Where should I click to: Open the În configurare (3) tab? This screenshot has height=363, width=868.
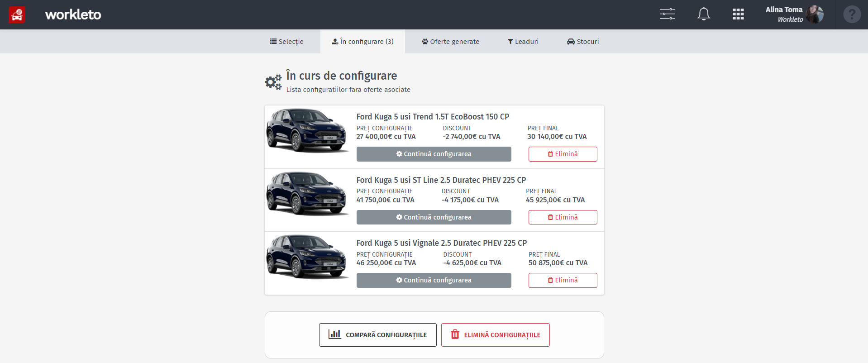362,42
